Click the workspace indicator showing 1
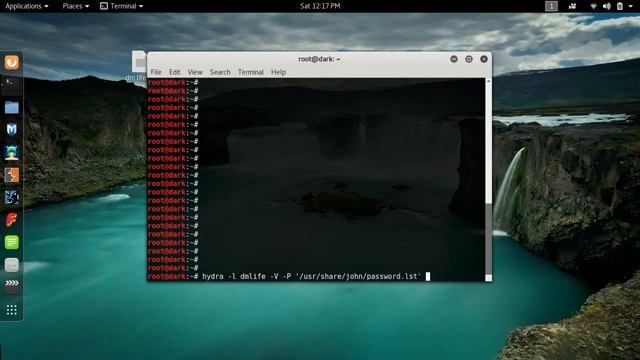This screenshot has height=360, width=640. point(551,6)
